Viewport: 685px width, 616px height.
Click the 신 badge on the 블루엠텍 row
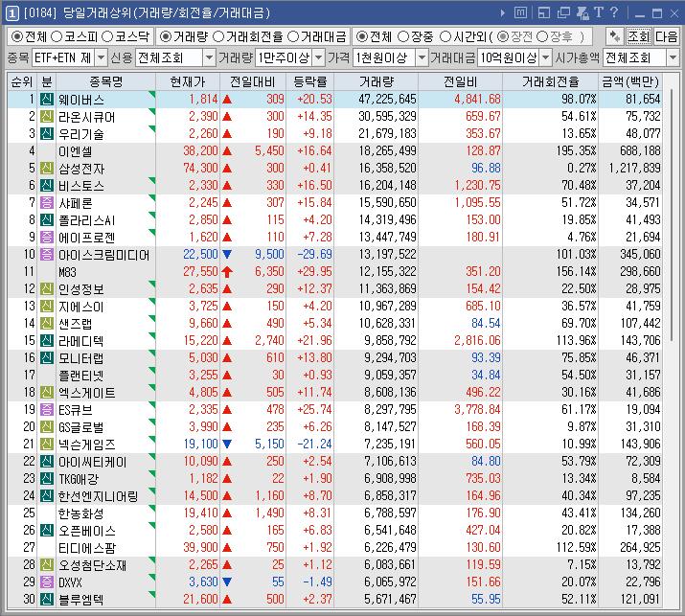click(x=47, y=599)
